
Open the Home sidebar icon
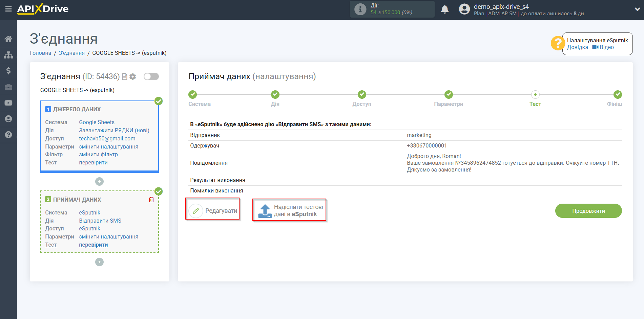[x=8, y=39]
